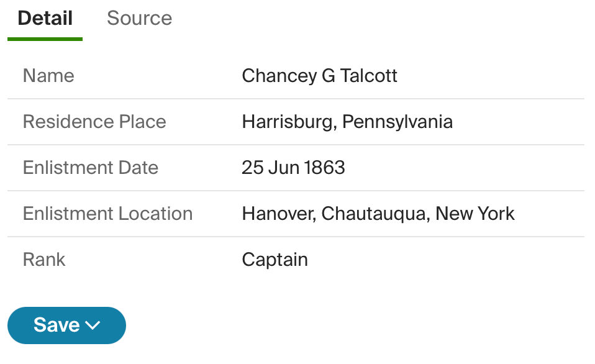Click the Enlistment Date label
This screenshot has height=364, width=595.
[x=90, y=167]
